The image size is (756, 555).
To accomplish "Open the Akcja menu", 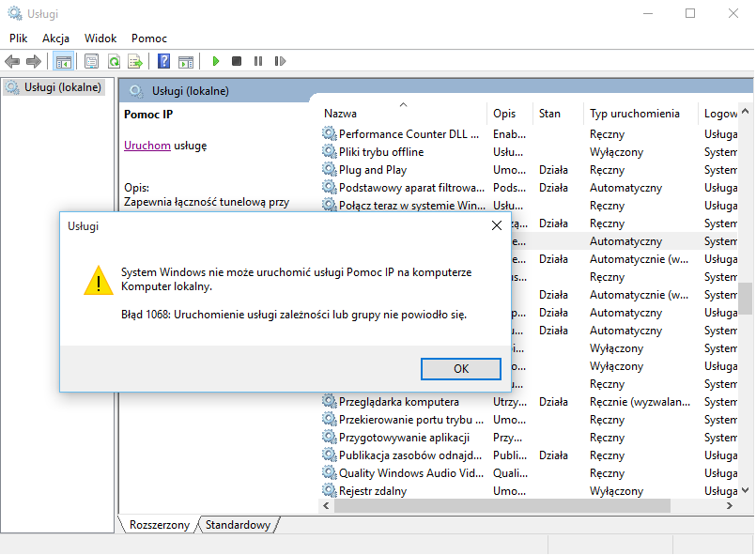I will pos(56,39).
